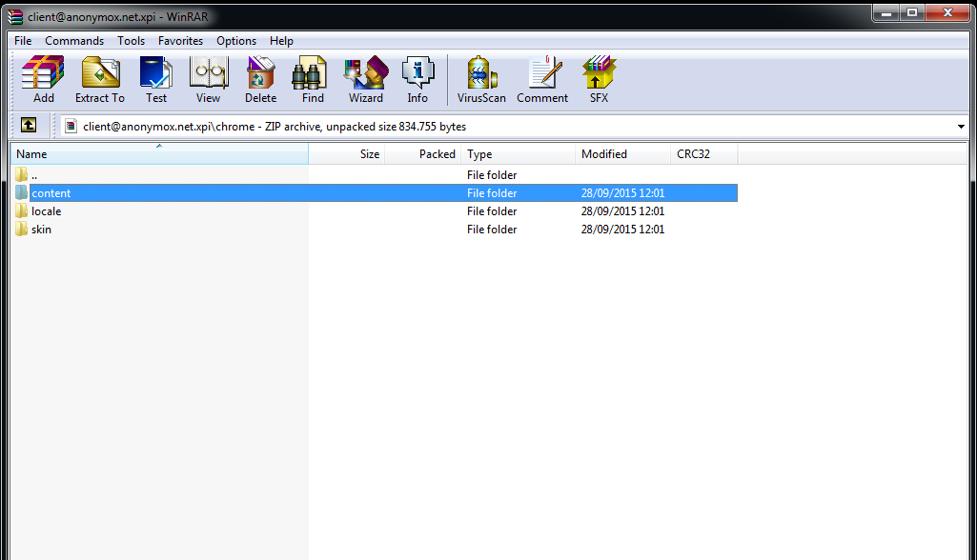Click the skin row's File folder type
Viewport: 977px width, 560px height.
pos(492,230)
